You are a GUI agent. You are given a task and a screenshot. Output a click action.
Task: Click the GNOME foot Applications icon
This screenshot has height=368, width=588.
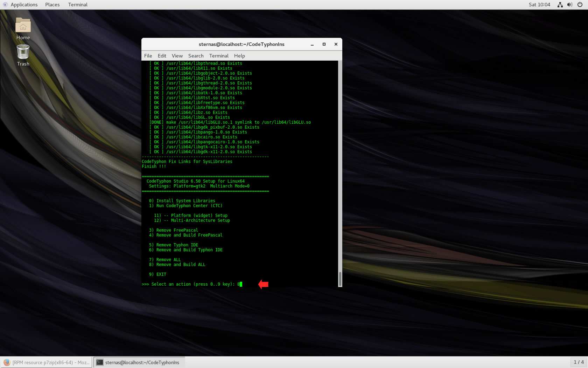pyautogui.click(x=5, y=5)
